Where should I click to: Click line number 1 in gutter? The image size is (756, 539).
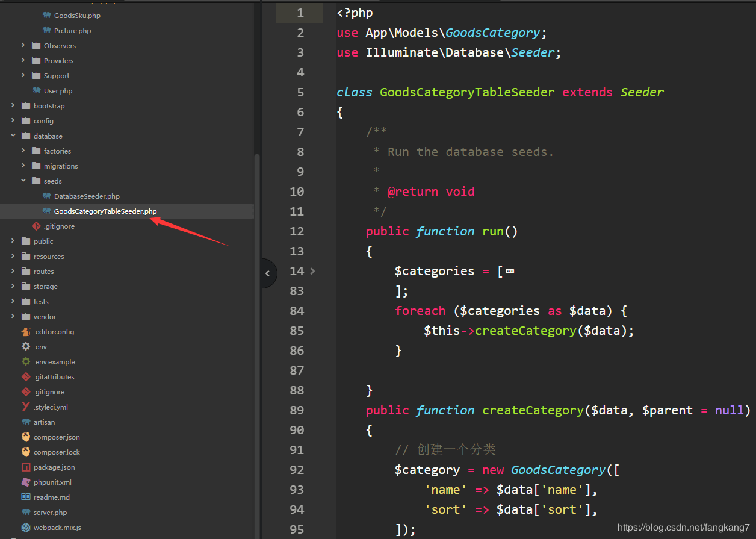(300, 13)
